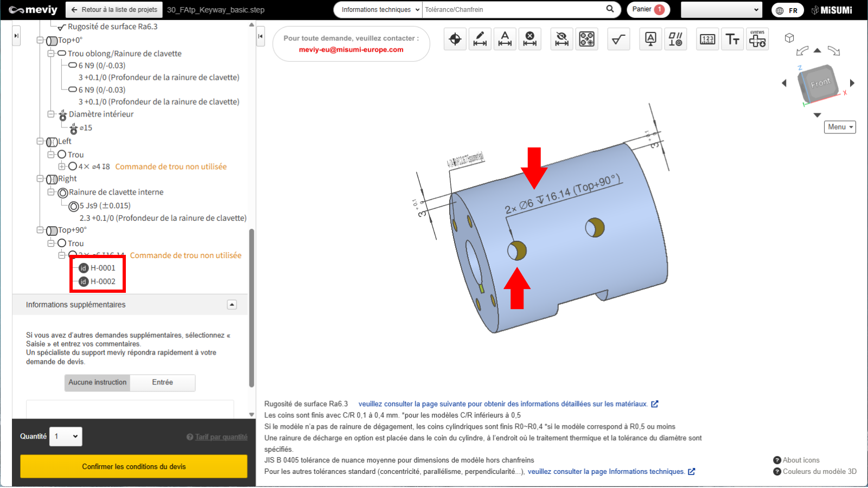Click the geometric tolerance symbols icon

(675, 39)
